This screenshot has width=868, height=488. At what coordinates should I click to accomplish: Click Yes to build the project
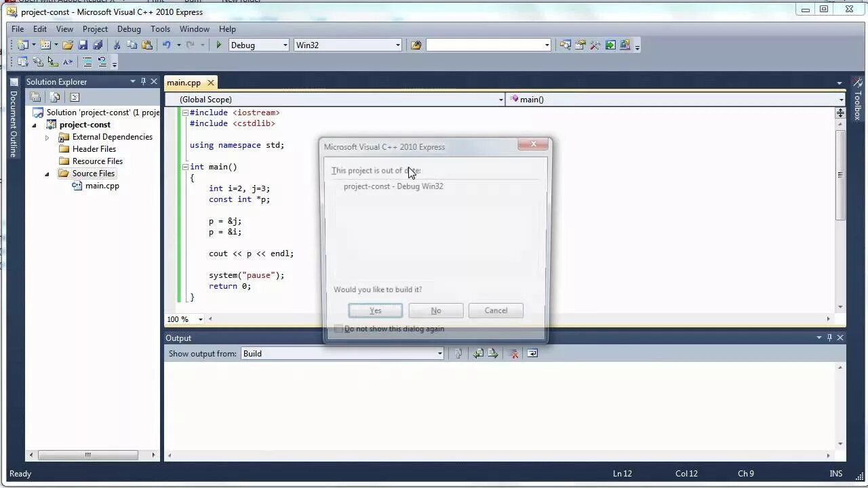coord(376,310)
